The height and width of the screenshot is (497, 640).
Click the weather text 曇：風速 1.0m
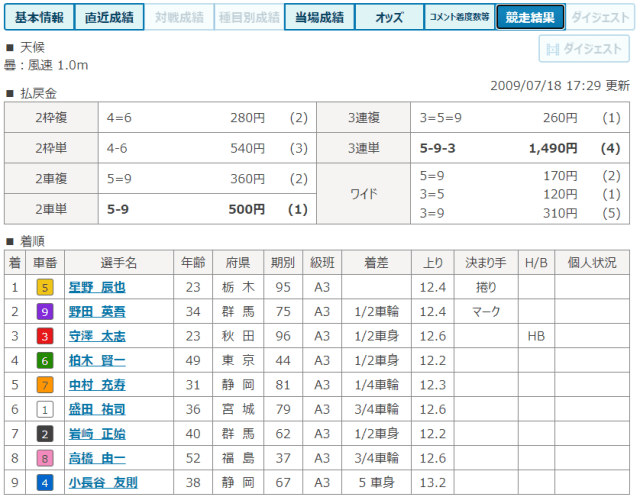tap(46, 65)
